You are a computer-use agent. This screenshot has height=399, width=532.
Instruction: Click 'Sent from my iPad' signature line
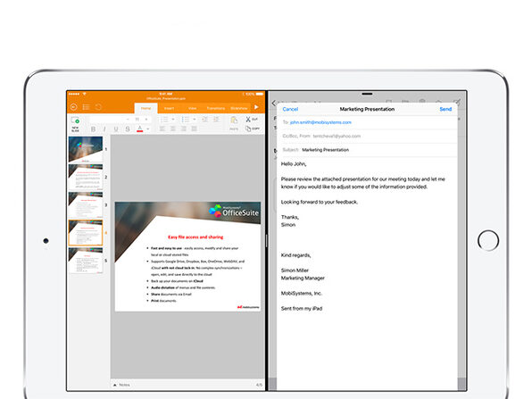coord(302,309)
